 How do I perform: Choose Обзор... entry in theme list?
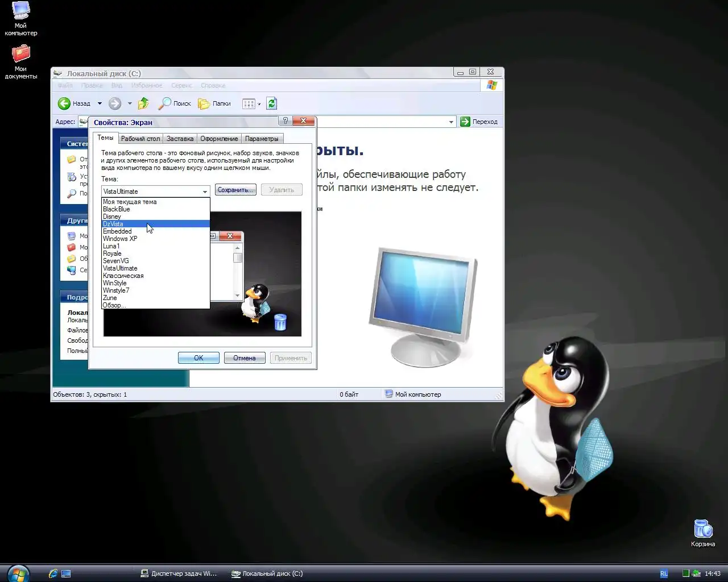[x=156, y=305]
